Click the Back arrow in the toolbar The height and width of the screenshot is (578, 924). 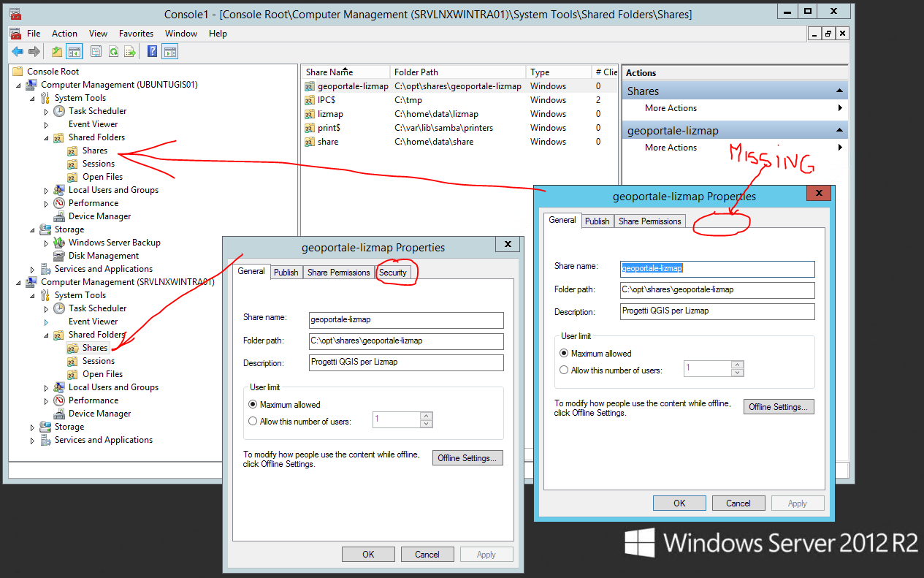(x=18, y=51)
